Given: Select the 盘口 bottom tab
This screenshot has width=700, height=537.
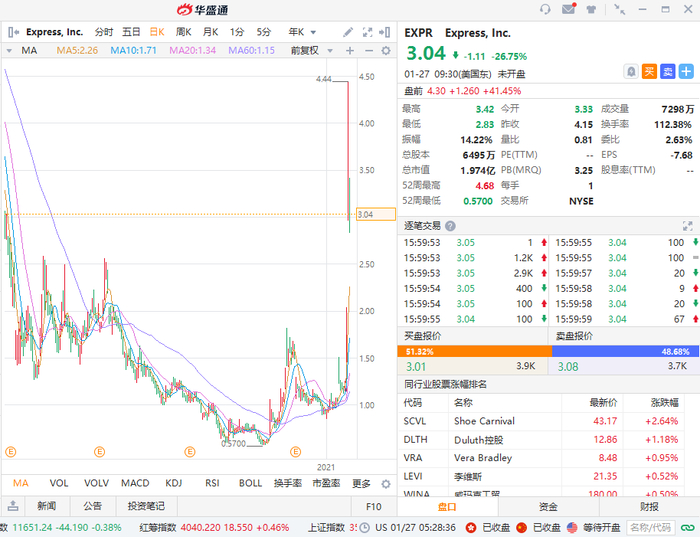Looking at the screenshot, I should coord(447,507).
